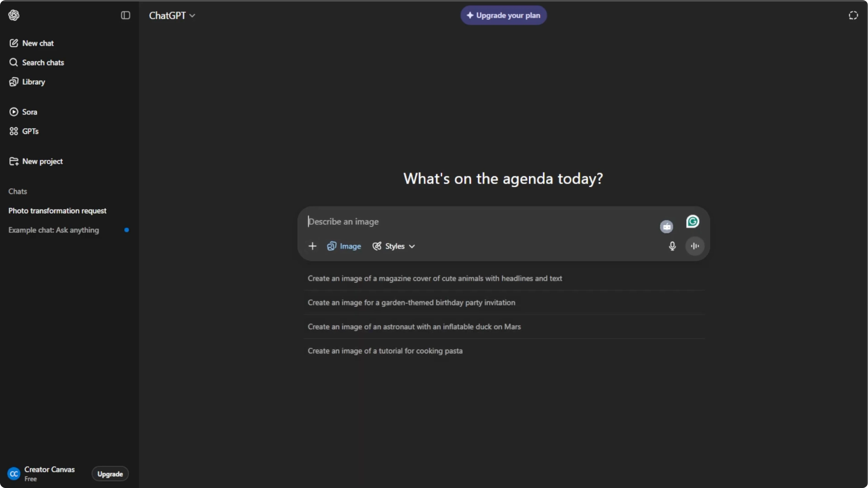Open Sora from the sidebar
Viewport: 868px width, 488px height.
(x=69, y=112)
